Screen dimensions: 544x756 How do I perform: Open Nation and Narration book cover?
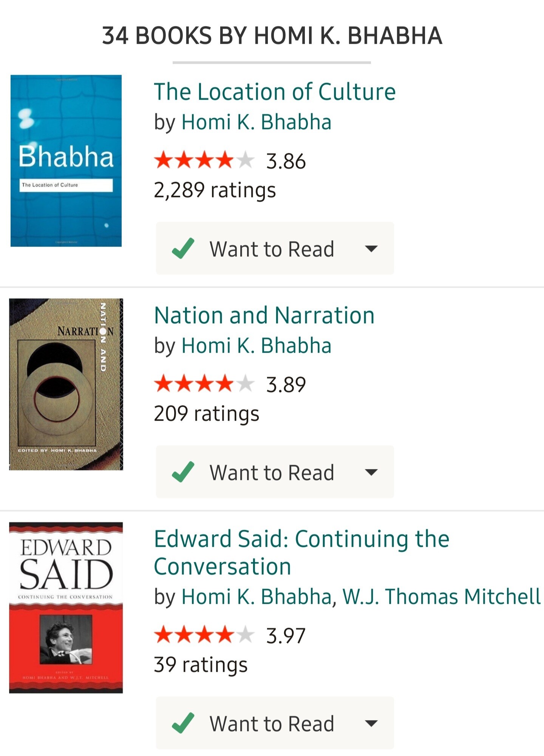tap(66, 384)
